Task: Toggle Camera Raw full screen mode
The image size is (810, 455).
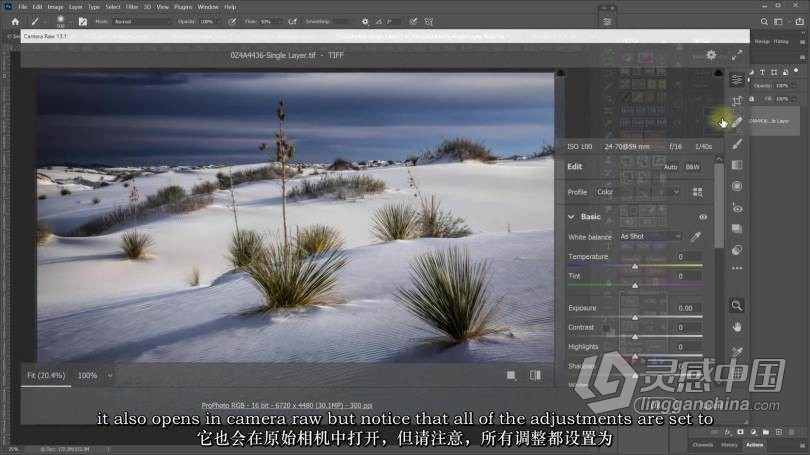Action: point(737,55)
